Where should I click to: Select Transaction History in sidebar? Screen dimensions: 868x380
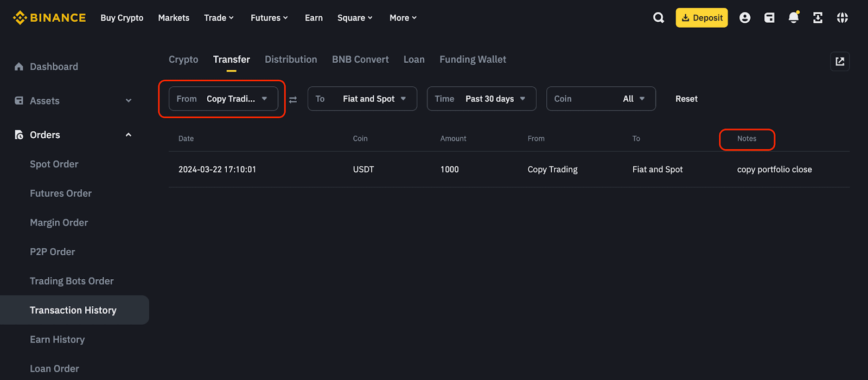pyautogui.click(x=73, y=311)
